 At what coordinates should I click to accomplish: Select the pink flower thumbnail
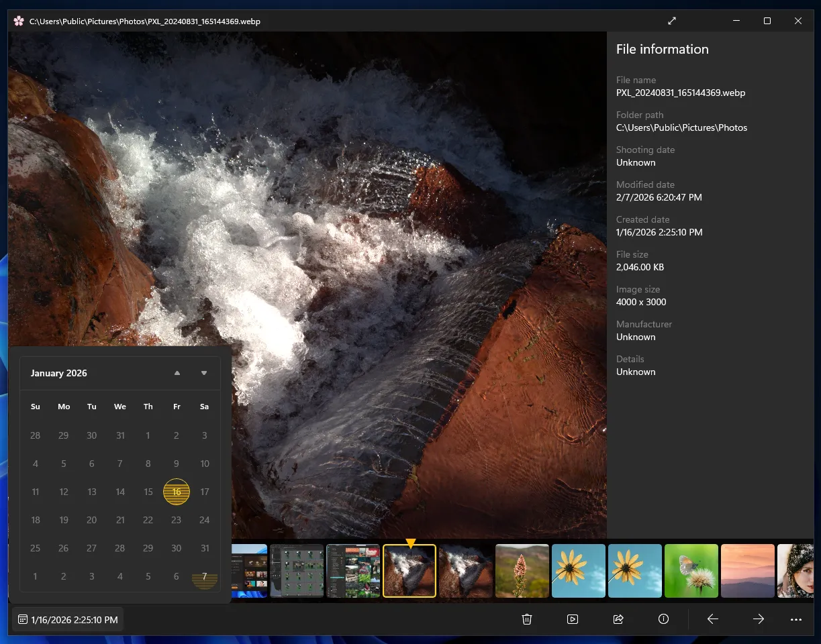pos(522,570)
